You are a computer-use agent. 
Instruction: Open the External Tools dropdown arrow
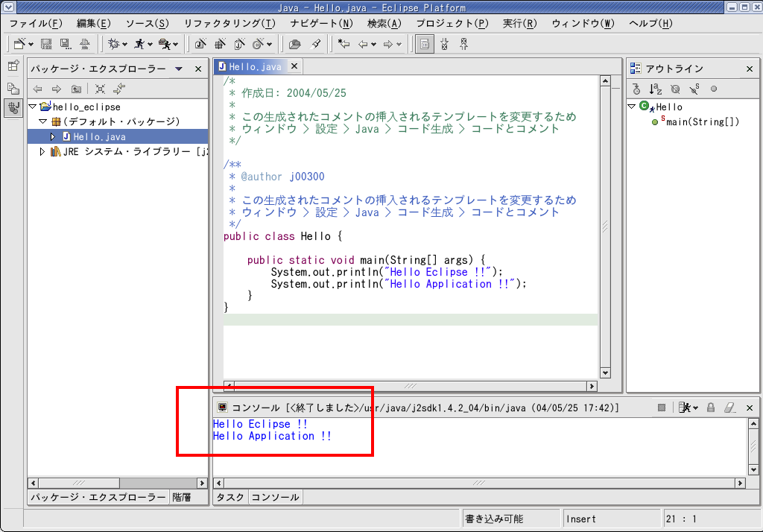tap(175, 45)
